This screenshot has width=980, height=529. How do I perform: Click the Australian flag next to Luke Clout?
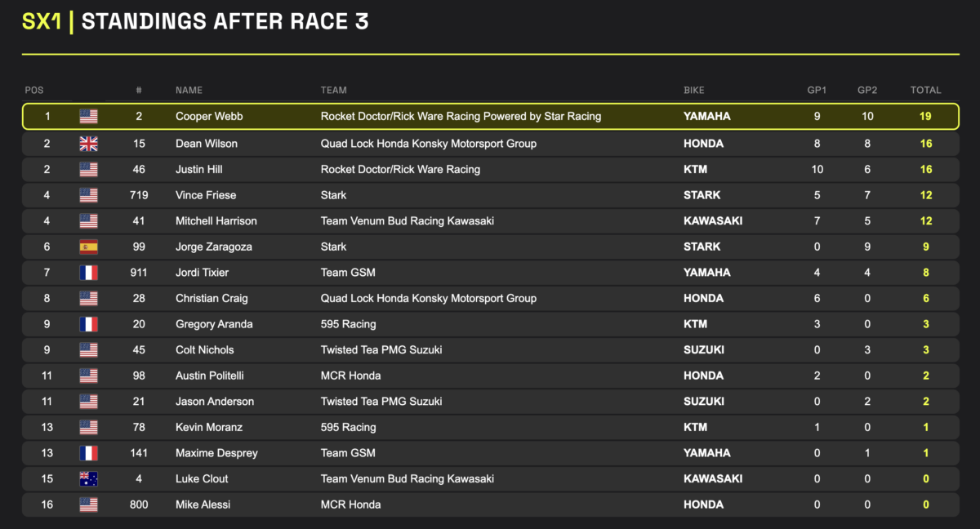pos(88,479)
